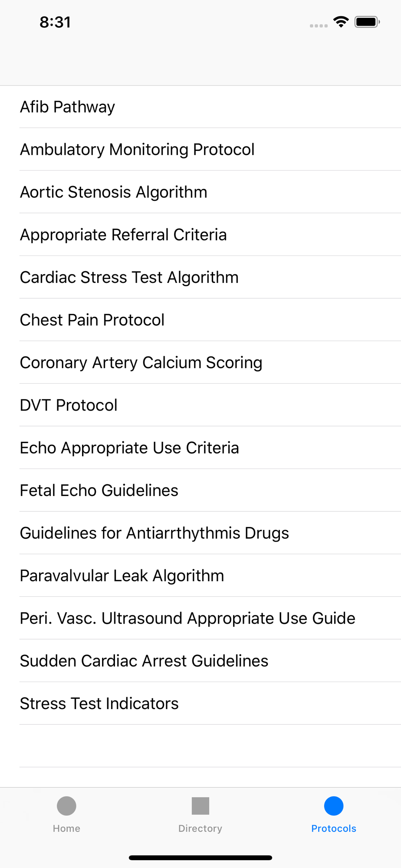Tap the battery indicator icon
The image size is (401, 868).
click(x=367, y=22)
